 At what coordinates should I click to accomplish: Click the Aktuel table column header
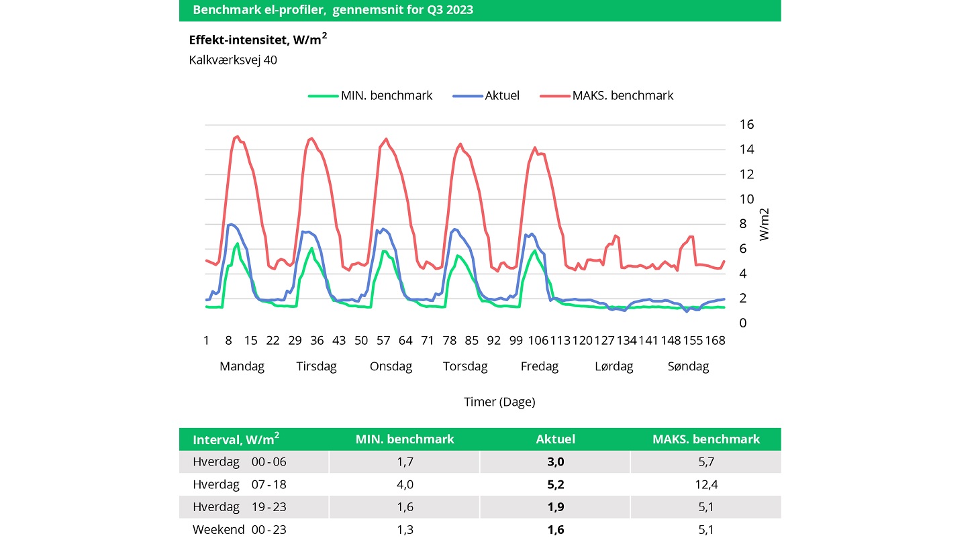(x=555, y=439)
